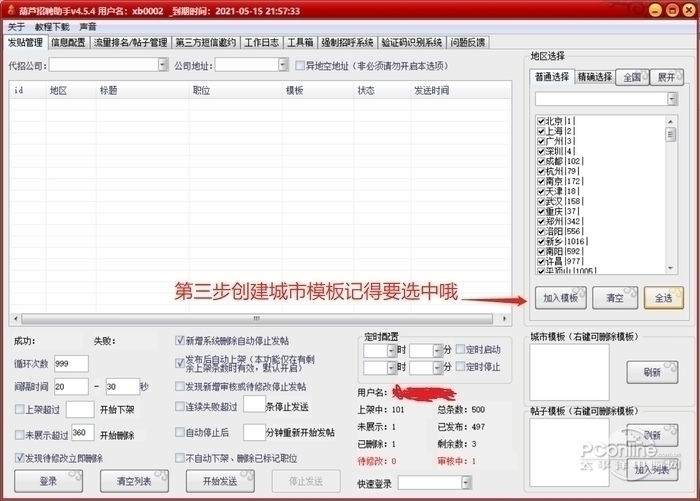This screenshot has height=501, width=700.
Task: Uncheck 成都 in the city list
Action: click(541, 161)
